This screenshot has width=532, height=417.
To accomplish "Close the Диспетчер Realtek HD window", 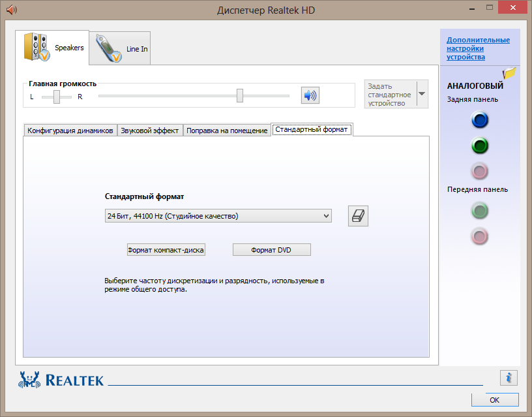I will click(513, 7).
